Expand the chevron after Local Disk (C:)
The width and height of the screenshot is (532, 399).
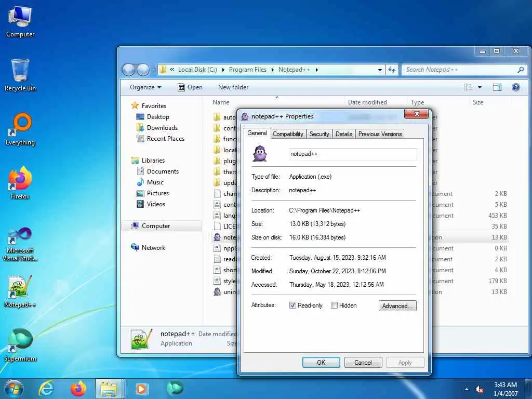pos(223,70)
